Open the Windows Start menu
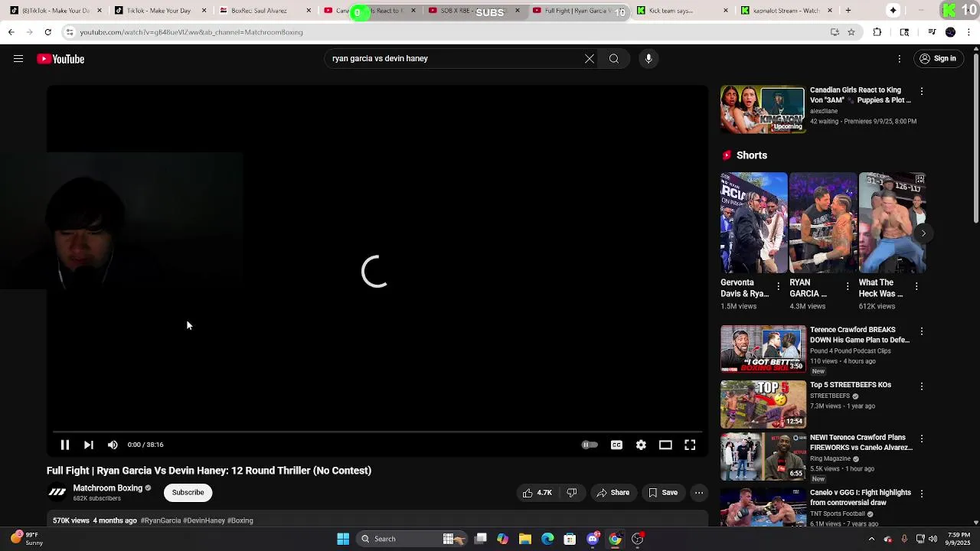 point(343,539)
